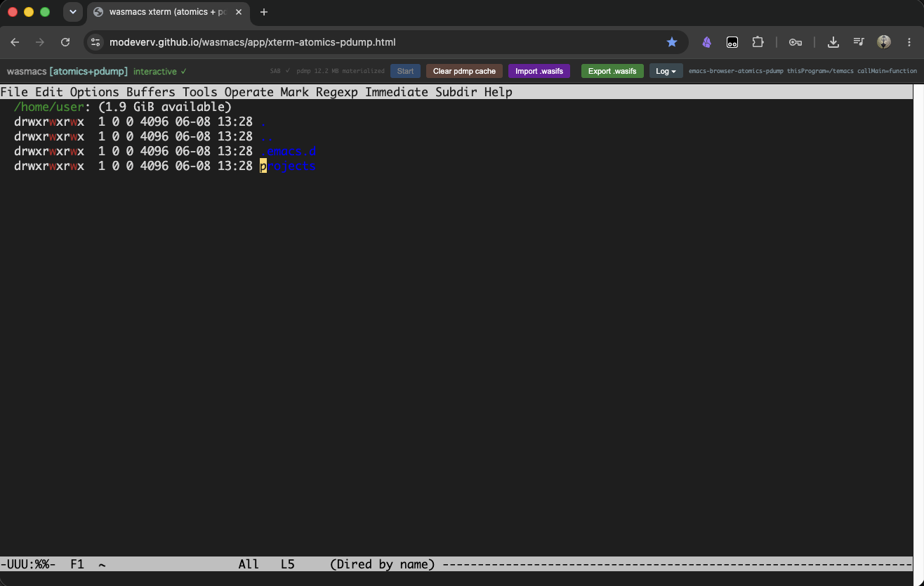The height and width of the screenshot is (586, 924).
Task: Click the 'L5' line indicator in mode line
Action: [x=288, y=564]
